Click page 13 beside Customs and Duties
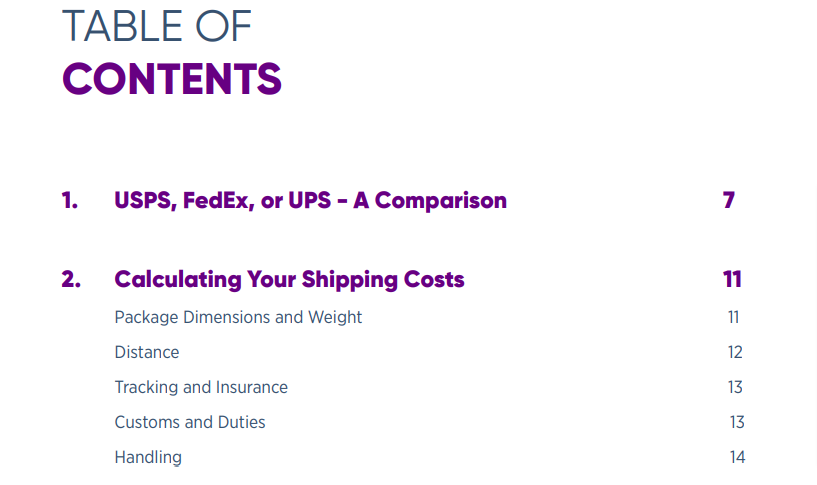Viewport: 817px width, 485px height. point(736,423)
